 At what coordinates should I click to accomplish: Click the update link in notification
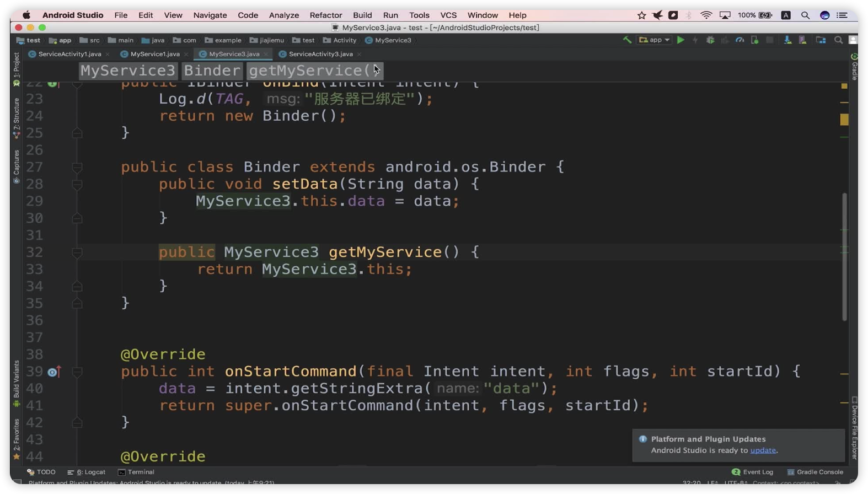[x=763, y=450]
